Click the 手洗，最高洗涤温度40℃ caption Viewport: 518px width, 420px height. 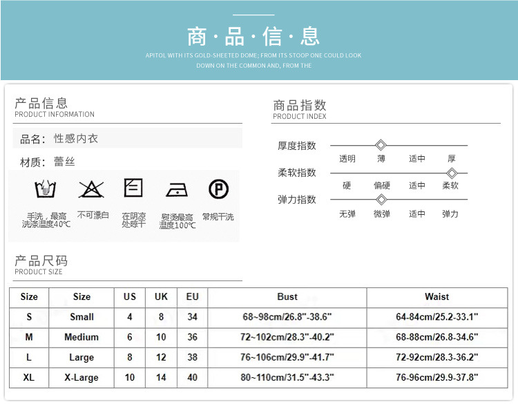click(x=46, y=220)
